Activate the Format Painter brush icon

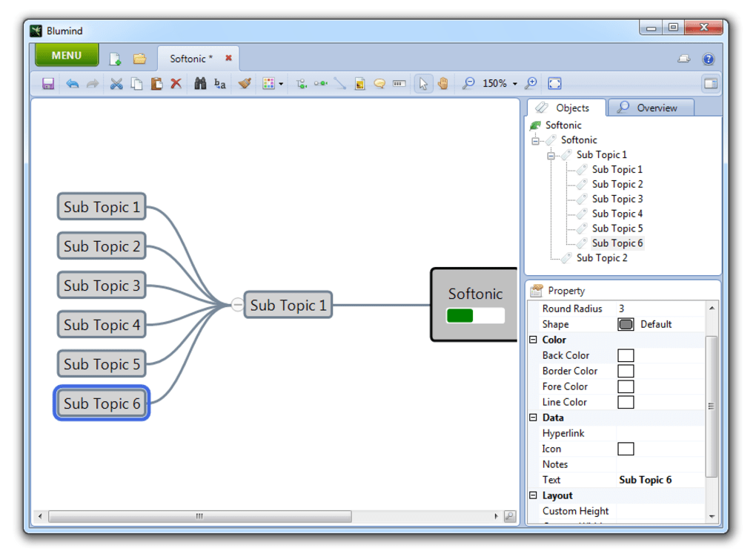click(245, 83)
